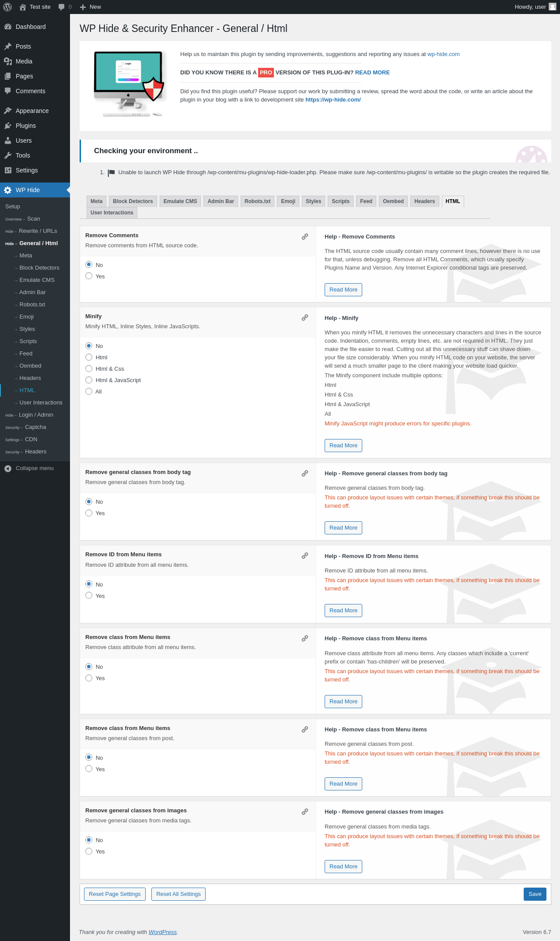Select Yes for Remove general classes from body tag
This screenshot has width=560, height=941.
point(89,513)
